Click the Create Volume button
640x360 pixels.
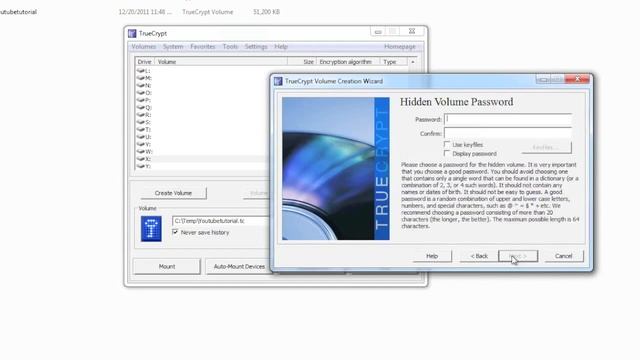coord(173,193)
